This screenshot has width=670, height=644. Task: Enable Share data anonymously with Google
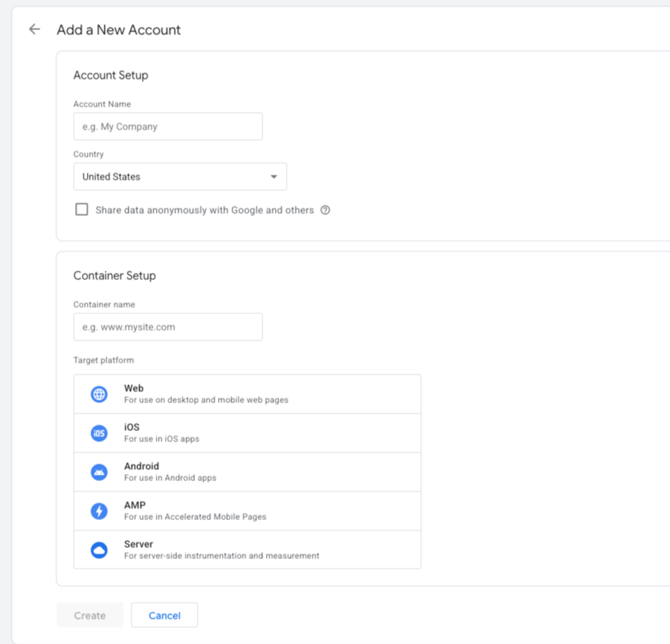(x=81, y=209)
